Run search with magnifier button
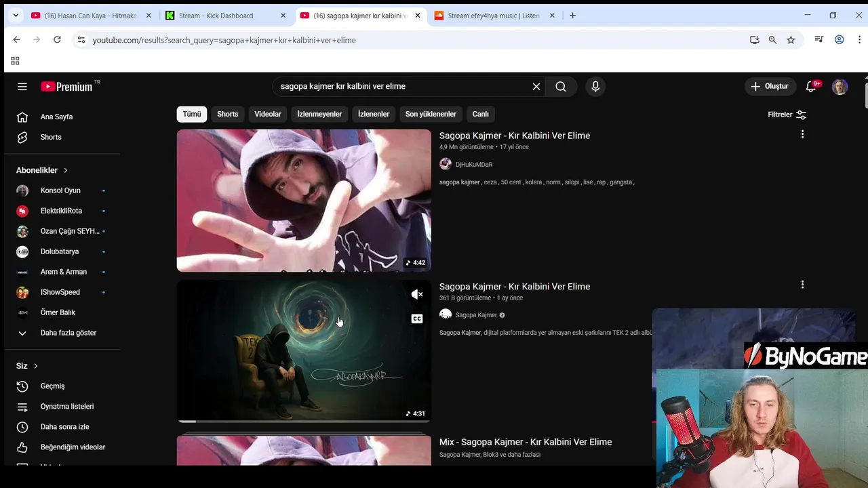The width and height of the screenshot is (868, 488). tap(561, 86)
